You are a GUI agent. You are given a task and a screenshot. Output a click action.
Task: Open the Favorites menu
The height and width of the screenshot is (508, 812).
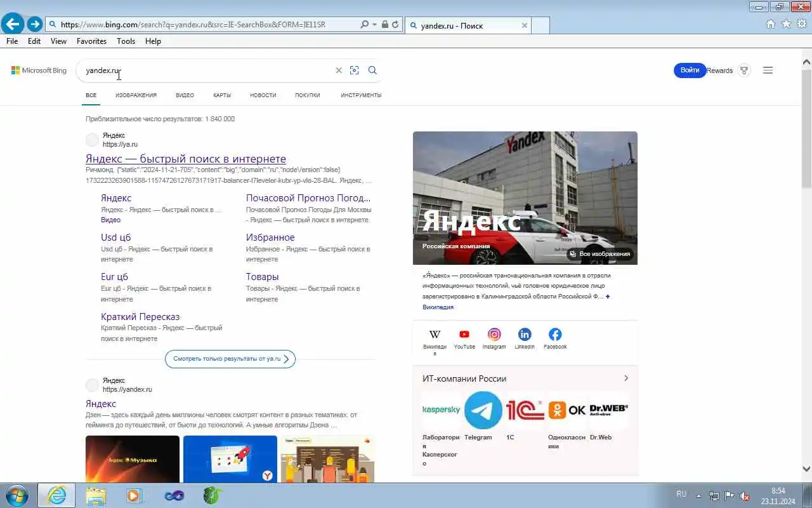coord(91,41)
